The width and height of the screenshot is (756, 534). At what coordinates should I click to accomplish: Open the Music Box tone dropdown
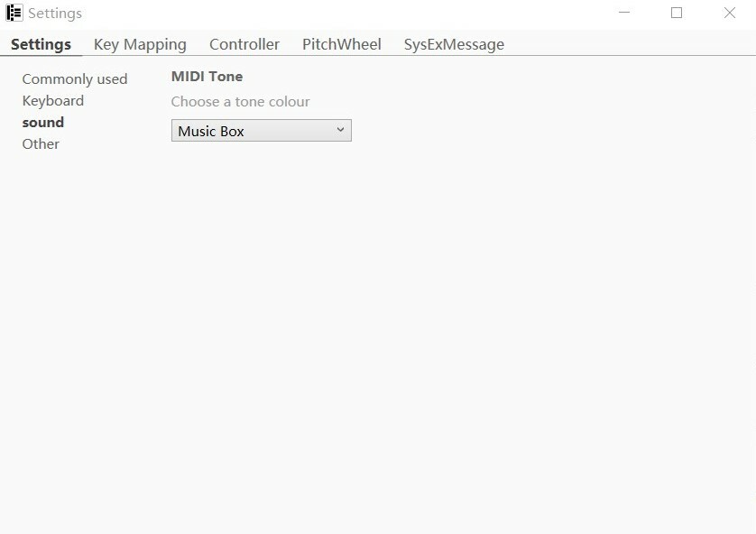262,131
